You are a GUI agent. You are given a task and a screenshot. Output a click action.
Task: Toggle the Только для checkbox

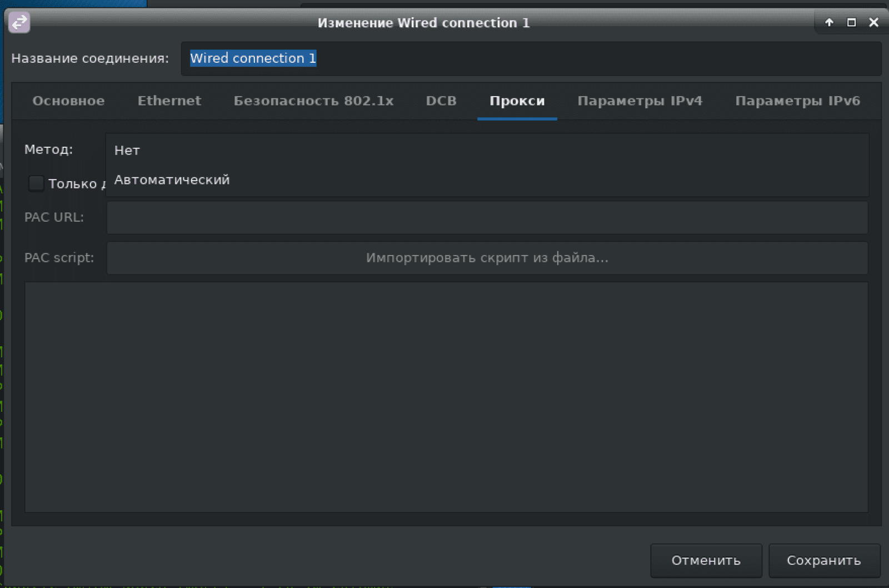[36, 183]
